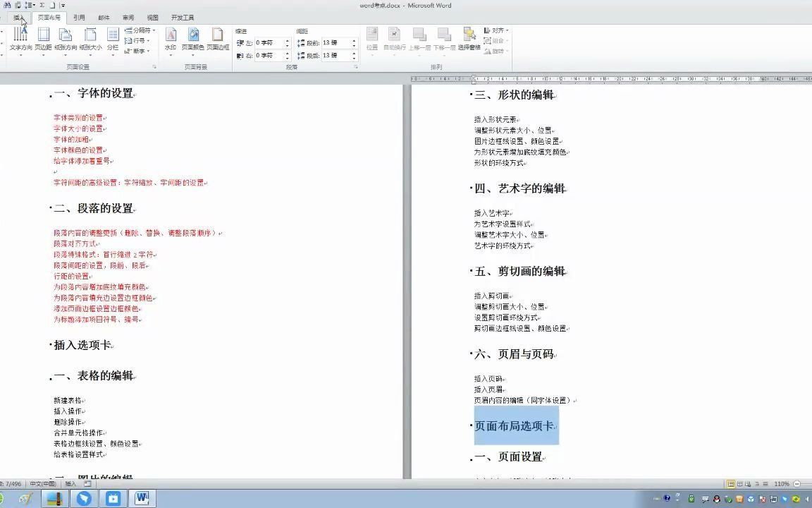This screenshot has height=508, width=812.
Task: Click the word count indicator 7/496
Action: 11,483
